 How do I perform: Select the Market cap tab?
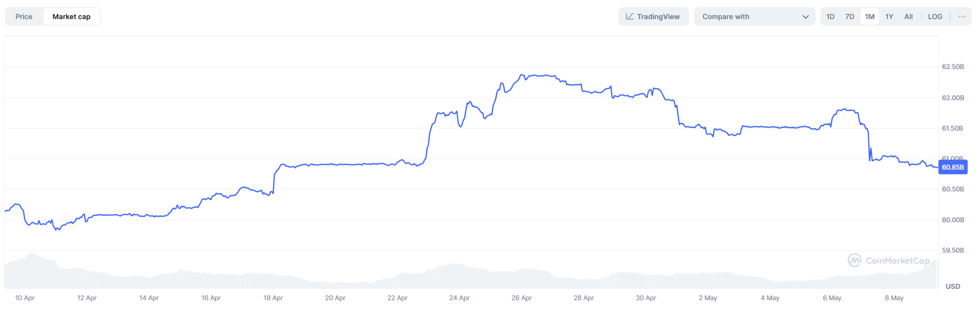click(72, 16)
